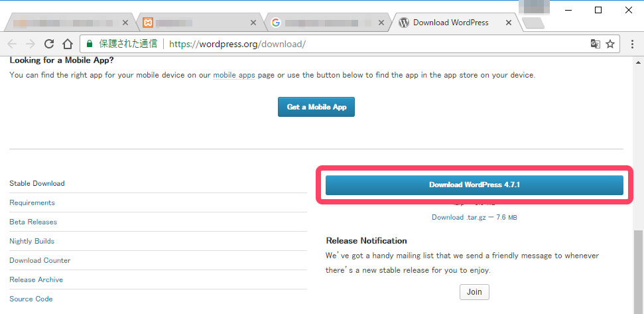This screenshot has width=644, height=314.
Task: Click the Join mailing list button
Action: pos(474,292)
